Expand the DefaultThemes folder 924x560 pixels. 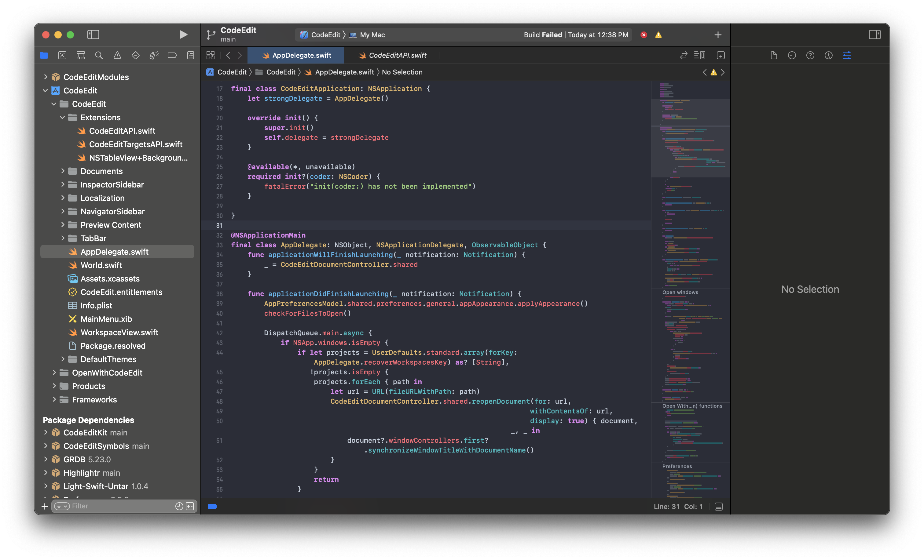62,359
